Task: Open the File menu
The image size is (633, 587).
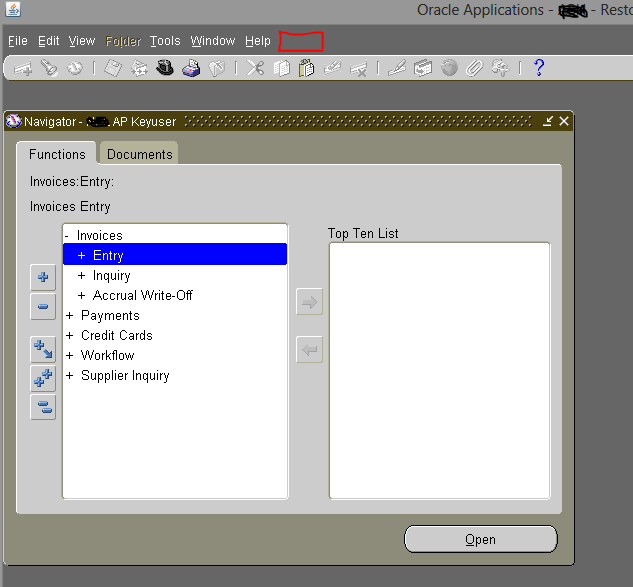Action: click(x=18, y=41)
